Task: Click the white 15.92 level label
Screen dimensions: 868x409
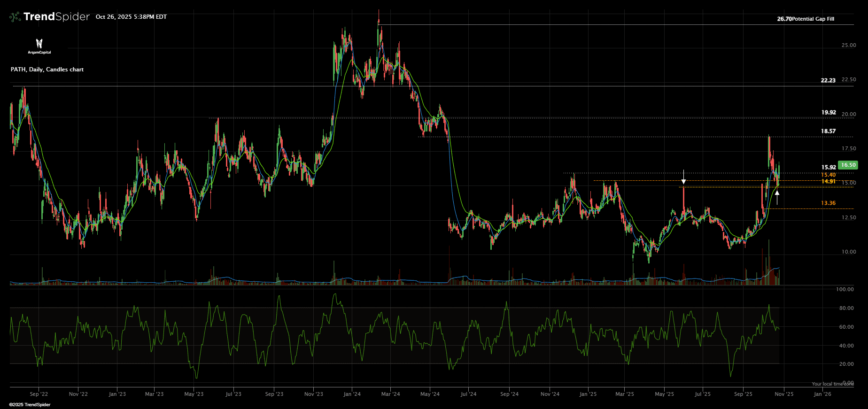Action: [829, 167]
